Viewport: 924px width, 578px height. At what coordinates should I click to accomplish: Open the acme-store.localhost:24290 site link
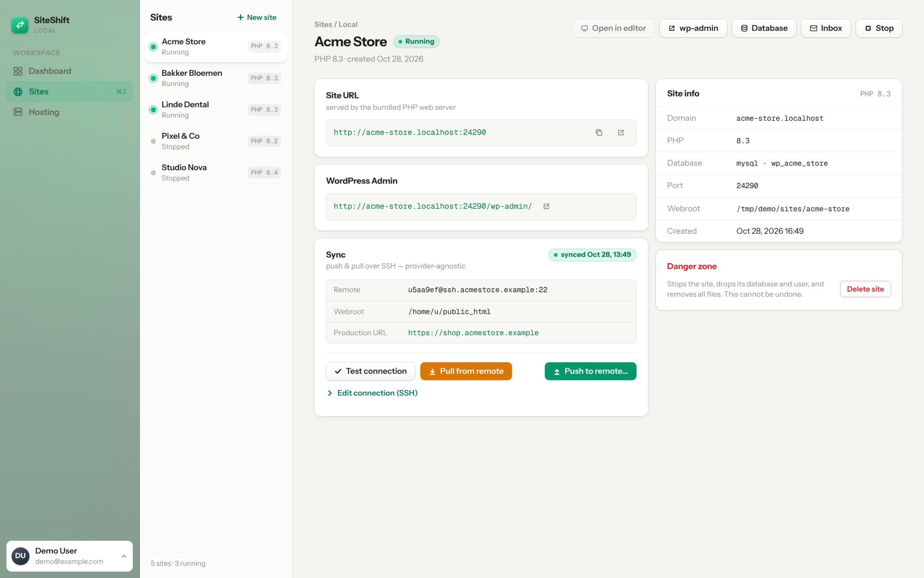pos(410,132)
